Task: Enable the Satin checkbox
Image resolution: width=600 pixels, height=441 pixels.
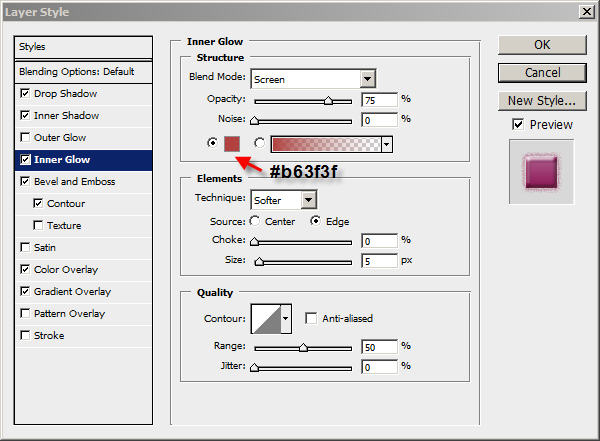Action: tap(25, 247)
